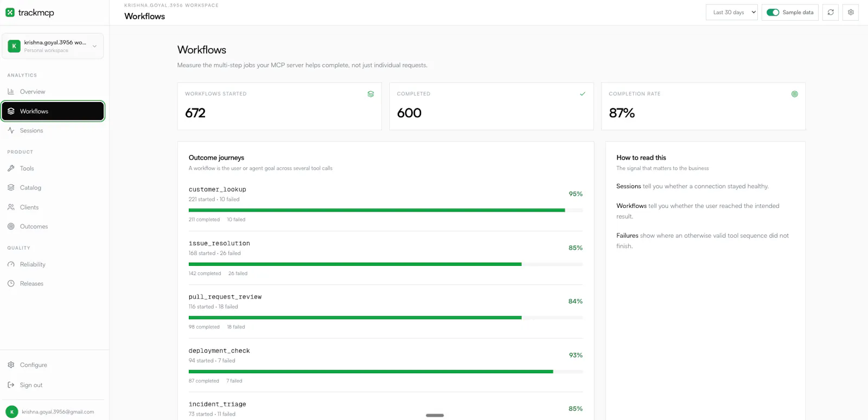Click the 'How to read this' heading
868x420 pixels.
point(641,158)
